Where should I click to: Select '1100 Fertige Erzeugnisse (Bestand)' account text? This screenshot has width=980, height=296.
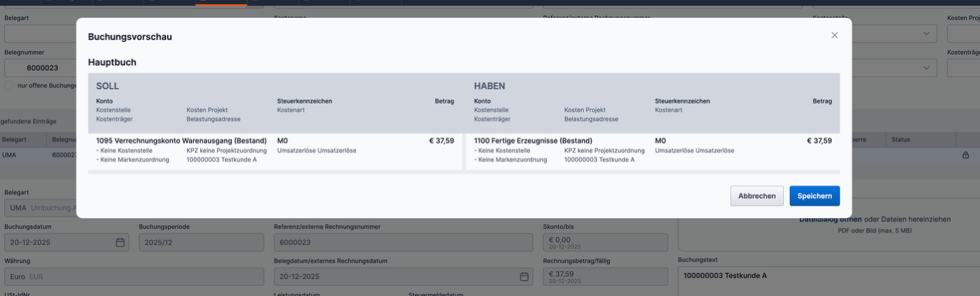[533, 141]
